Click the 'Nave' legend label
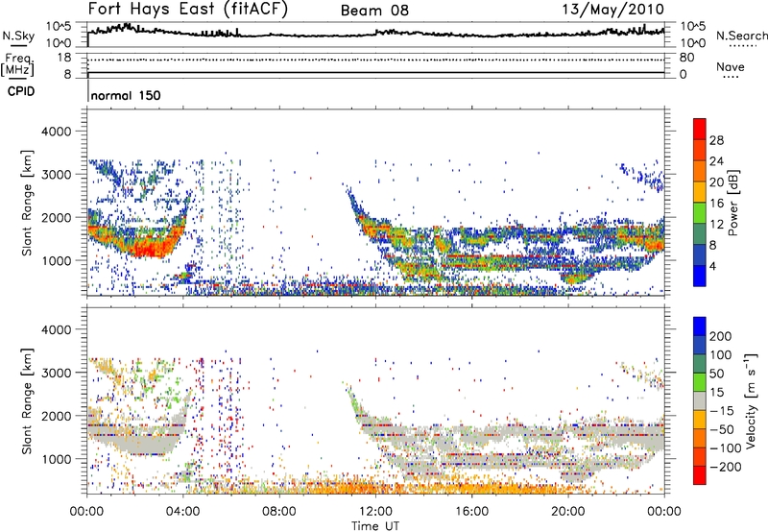768x532 pixels. point(730,67)
